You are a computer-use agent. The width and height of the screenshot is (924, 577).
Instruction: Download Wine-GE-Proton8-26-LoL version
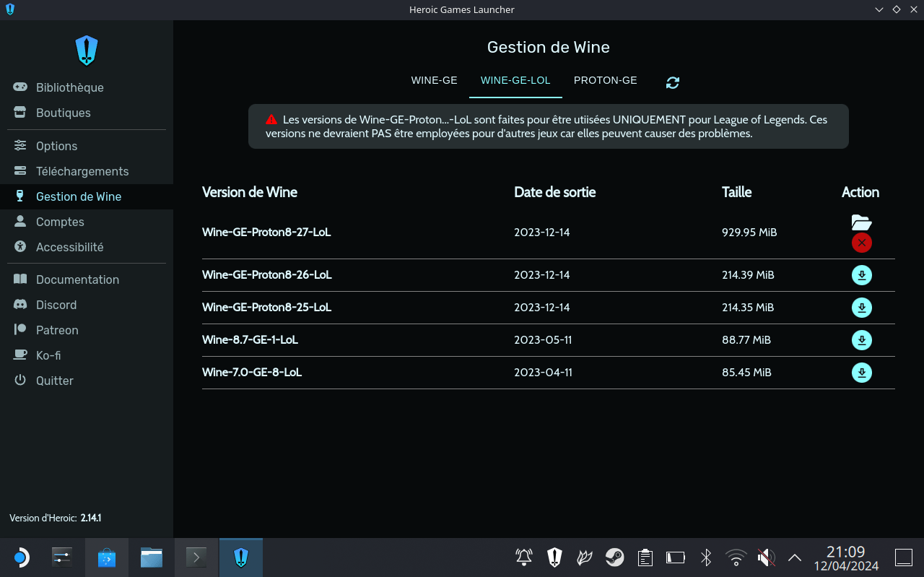pos(862,275)
